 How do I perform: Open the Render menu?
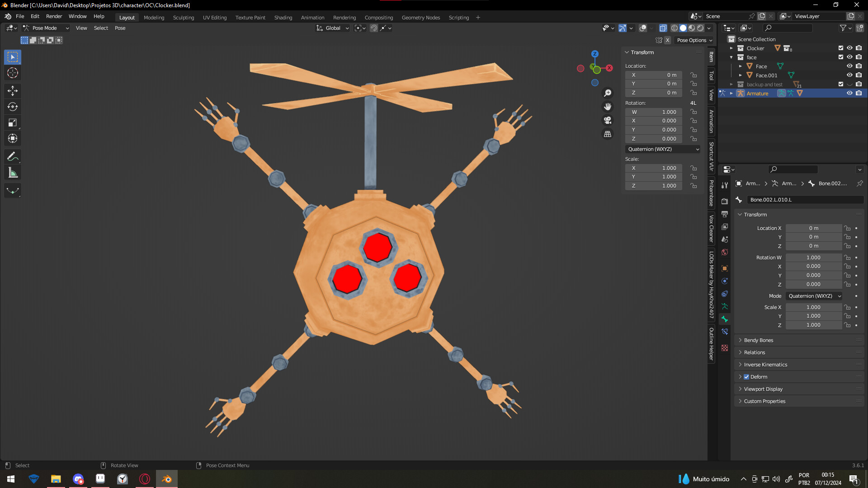[54, 16]
